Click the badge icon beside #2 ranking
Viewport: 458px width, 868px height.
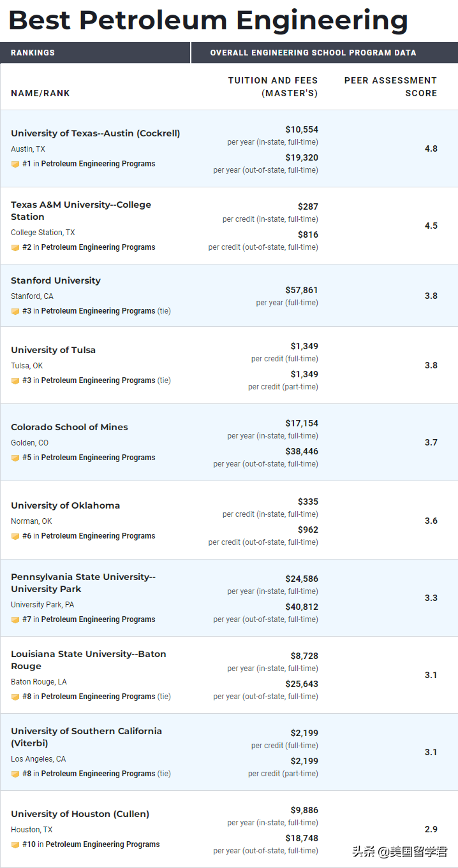coord(15,248)
